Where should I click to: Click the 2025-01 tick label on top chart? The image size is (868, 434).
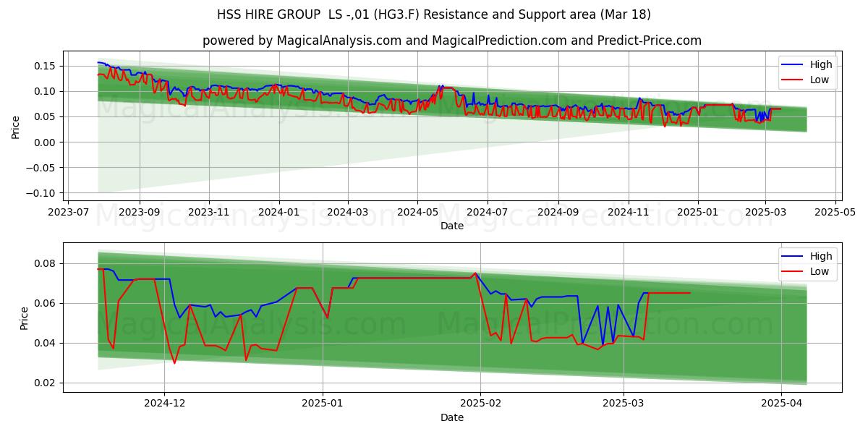(x=699, y=213)
